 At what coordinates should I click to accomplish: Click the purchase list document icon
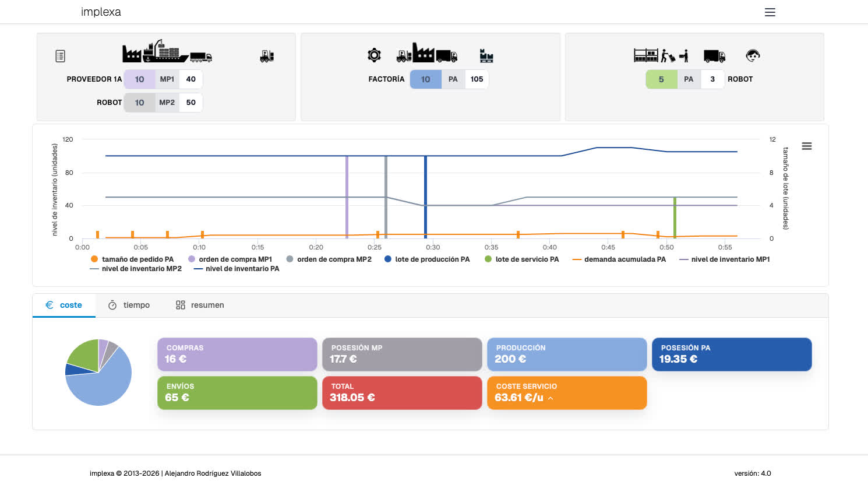click(60, 56)
